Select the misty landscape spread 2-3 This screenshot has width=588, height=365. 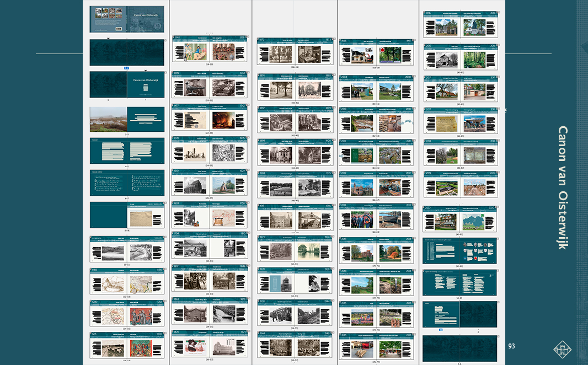[127, 119]
